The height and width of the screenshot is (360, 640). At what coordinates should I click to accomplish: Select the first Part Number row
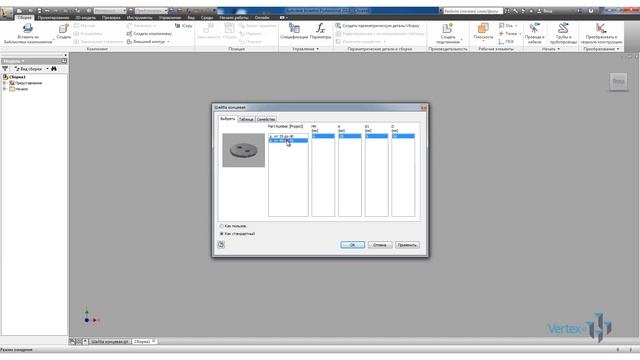tap(288, 136)
